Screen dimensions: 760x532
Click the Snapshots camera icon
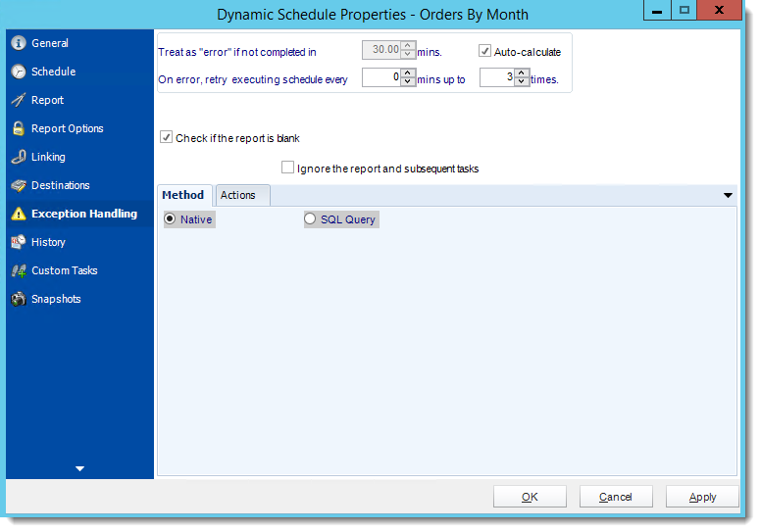(x=19, y=299)
